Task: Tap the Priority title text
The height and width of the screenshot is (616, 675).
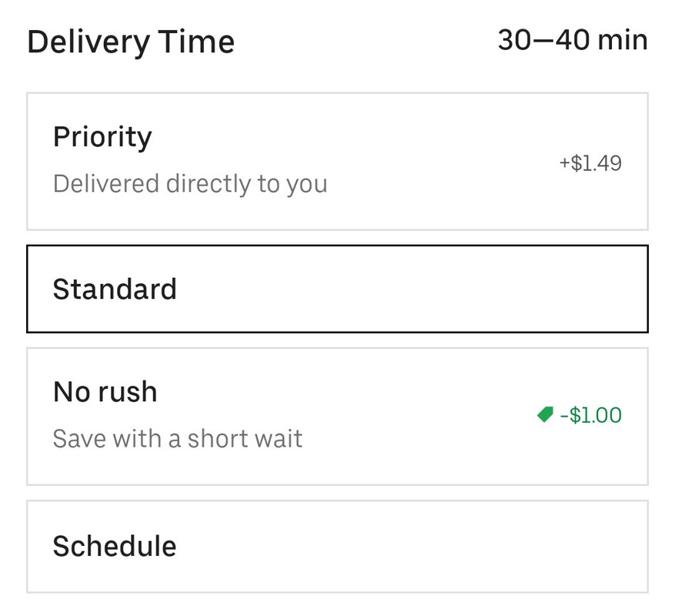Action: coord(102,137)
